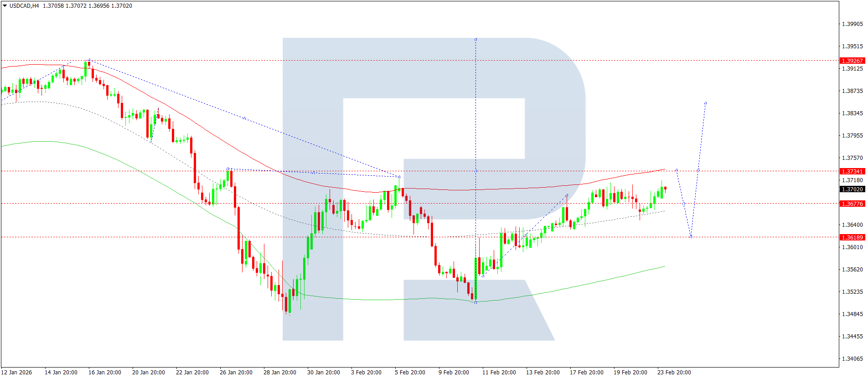Select the 16 Jan 20:00 time label
The image size is (868, 378).
[104, 372]
